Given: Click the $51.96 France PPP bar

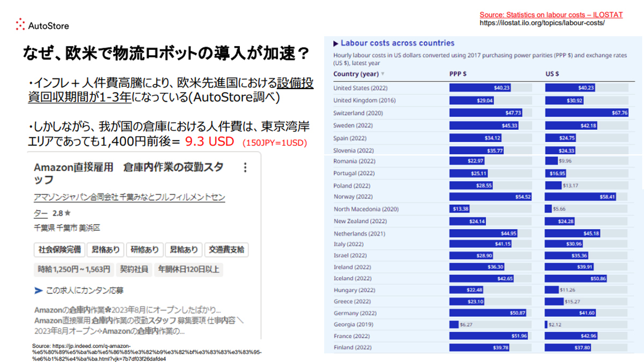Looking at the screenshot, I should pos(489,336).
